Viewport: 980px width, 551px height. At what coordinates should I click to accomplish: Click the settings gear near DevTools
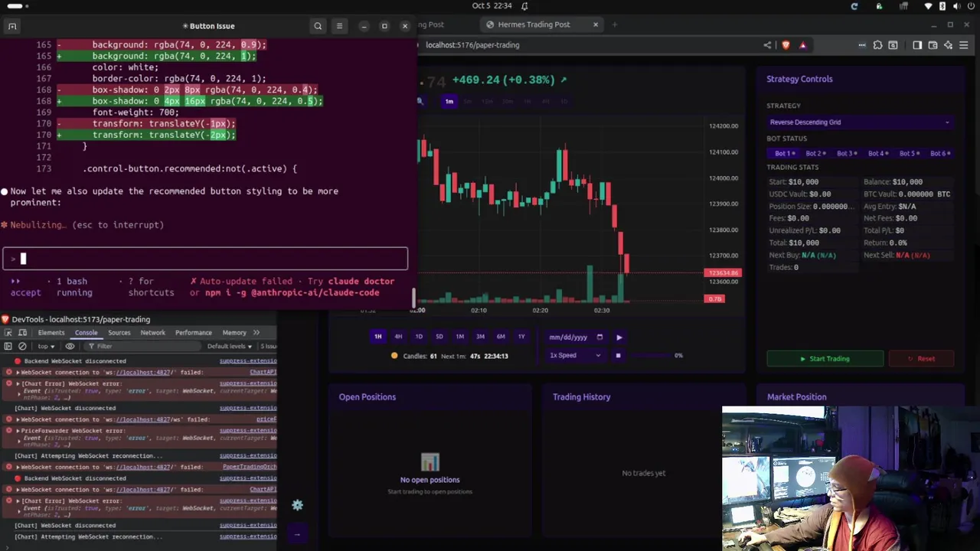point(297,505)
